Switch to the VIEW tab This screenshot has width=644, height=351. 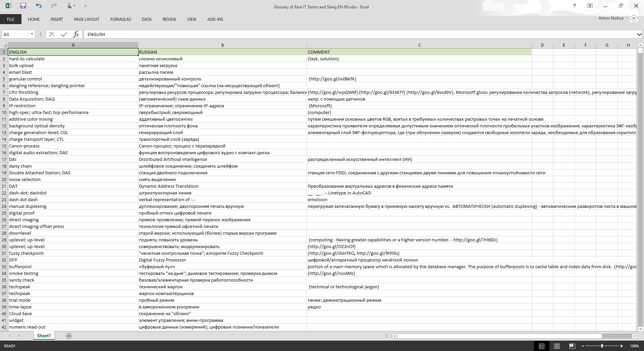pyautogui.click(x=192, y=19)
